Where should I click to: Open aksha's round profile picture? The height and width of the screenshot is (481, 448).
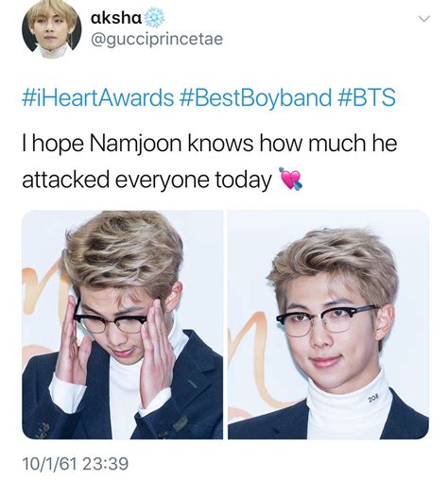point(51,29)
